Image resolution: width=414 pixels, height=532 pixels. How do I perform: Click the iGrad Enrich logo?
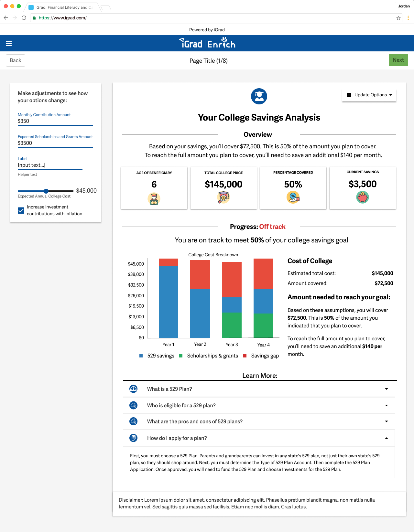click(207, 43)
